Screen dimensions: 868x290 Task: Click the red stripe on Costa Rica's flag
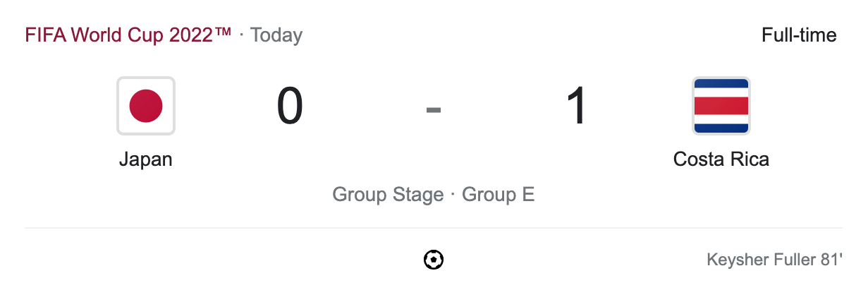point(721,106)
